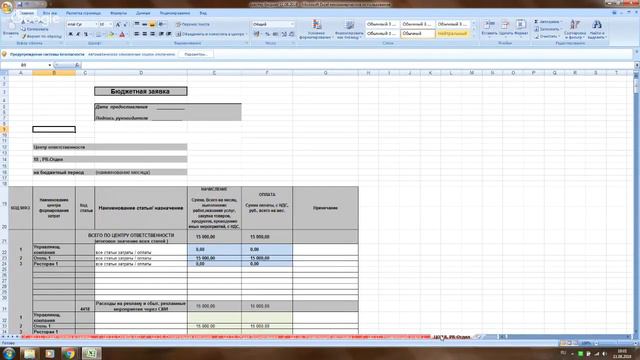Open Sort & Filter menu
Viewport: 640px width, 360px height.
click(x=575, y=29)
